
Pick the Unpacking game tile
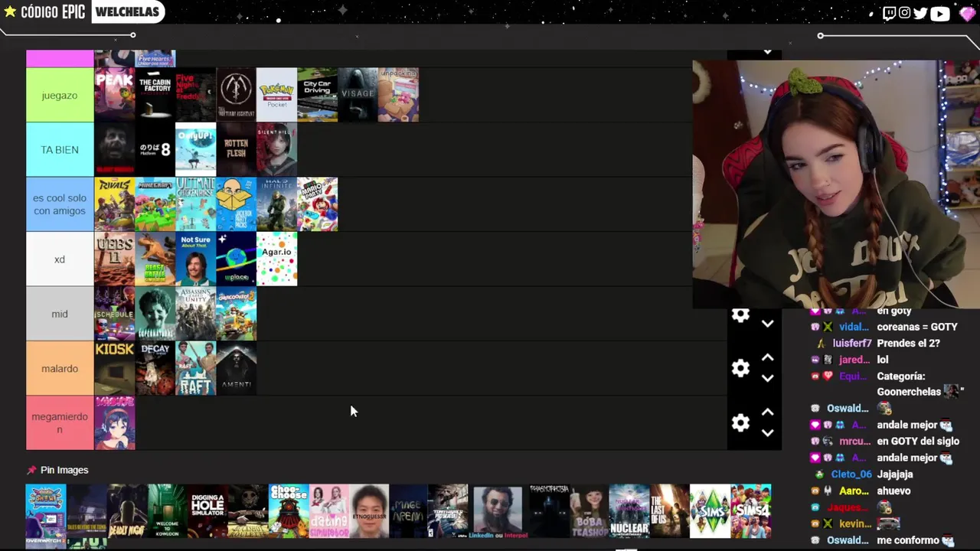(x=398, y=95)
